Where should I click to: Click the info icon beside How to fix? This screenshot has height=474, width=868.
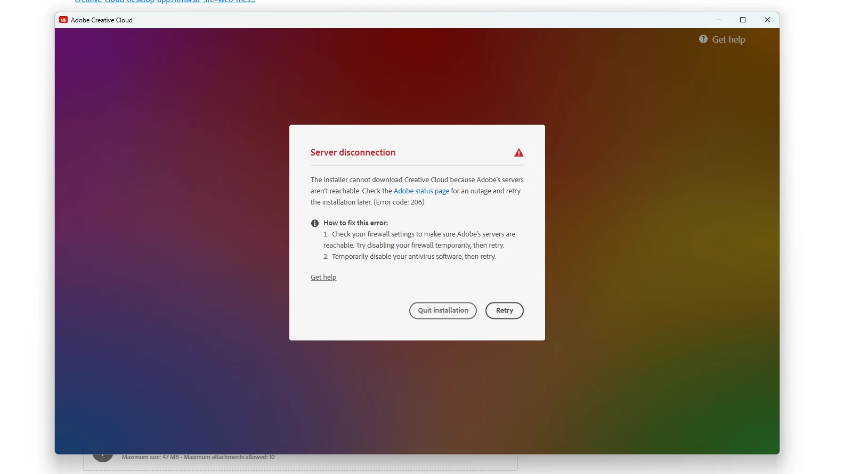pyautogui.click(x=315, y=223)
